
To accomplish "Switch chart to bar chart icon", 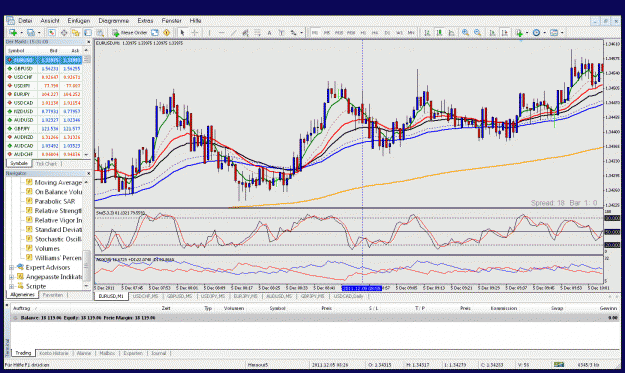I will tap(427, 33).
